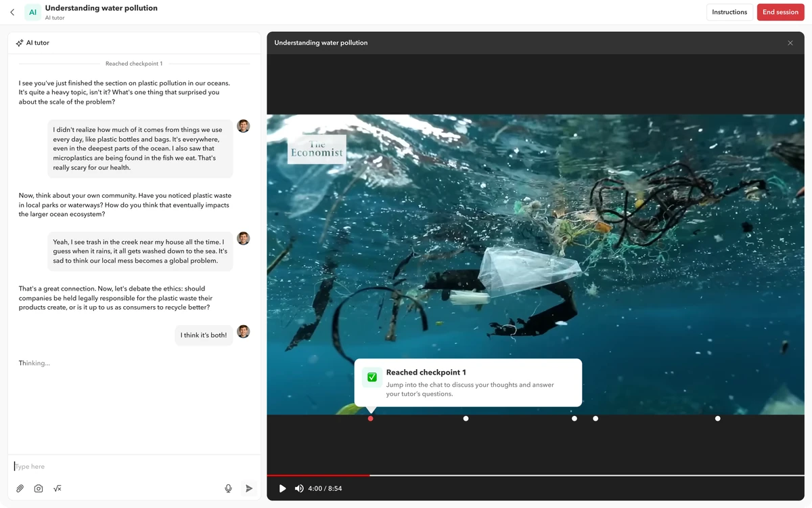
Task: End the tutoring session
Action: [780, 12]
